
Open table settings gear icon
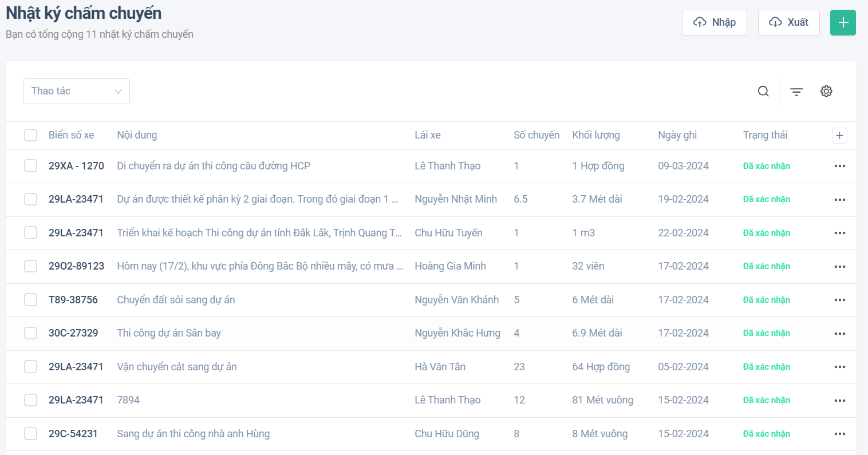(826, 92)
